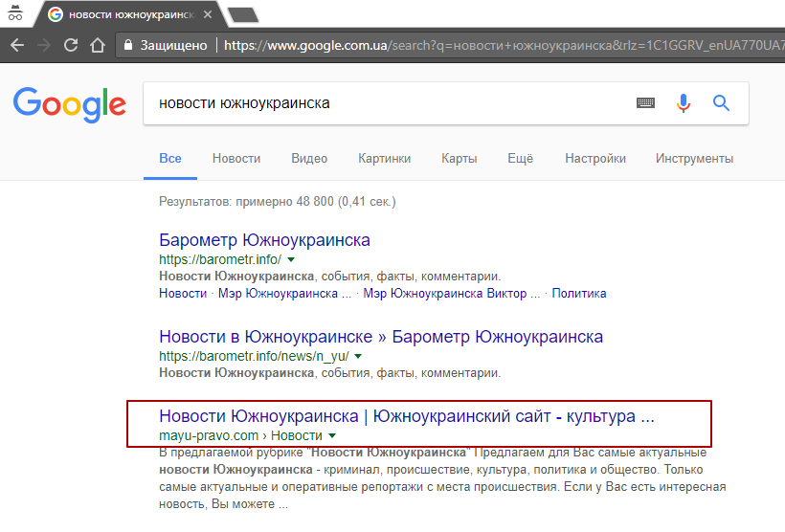Open the 'Новости' sitelink under barometr.info

pyautogui.click(x=183, y=294)
